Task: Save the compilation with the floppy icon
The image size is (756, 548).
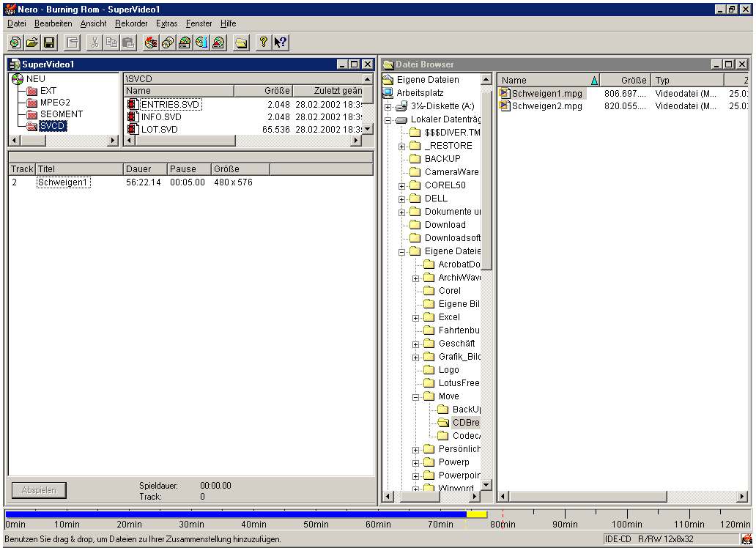Action: 49,43
